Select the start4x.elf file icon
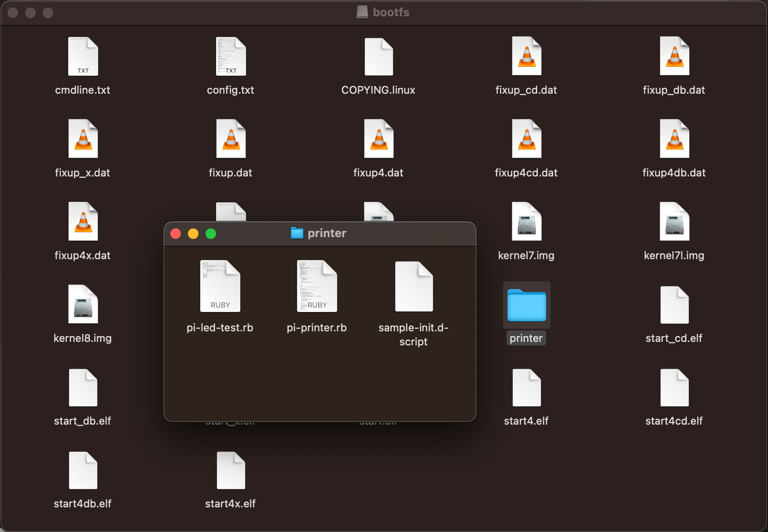The height and width of the screenshot is (532, 768). (231, 470)
